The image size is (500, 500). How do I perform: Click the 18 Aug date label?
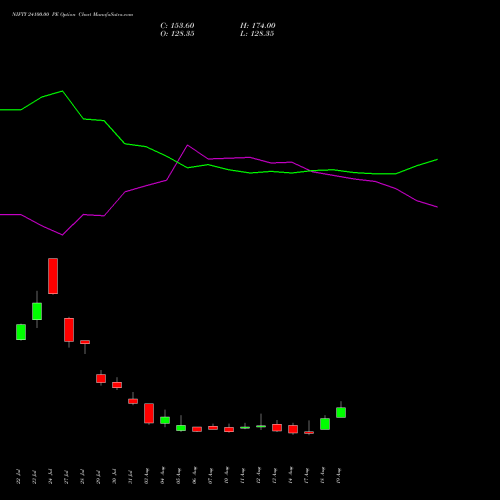coord(322,476)
